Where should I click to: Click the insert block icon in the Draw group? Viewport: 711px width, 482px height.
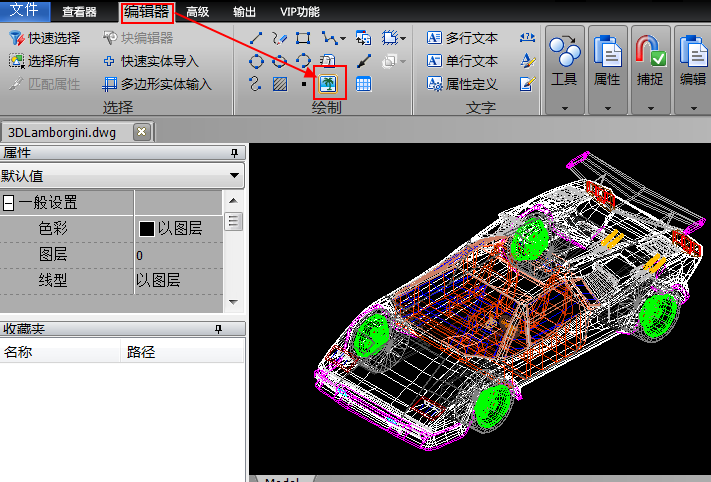pyautogui.click(x=364, y=38)
